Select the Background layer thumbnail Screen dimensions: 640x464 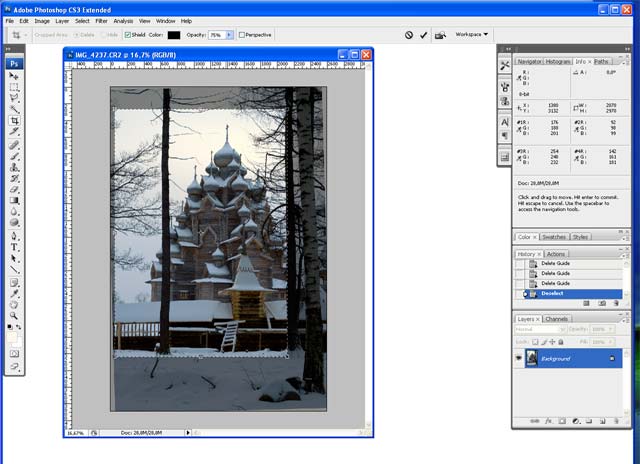[x=531, y=358]
